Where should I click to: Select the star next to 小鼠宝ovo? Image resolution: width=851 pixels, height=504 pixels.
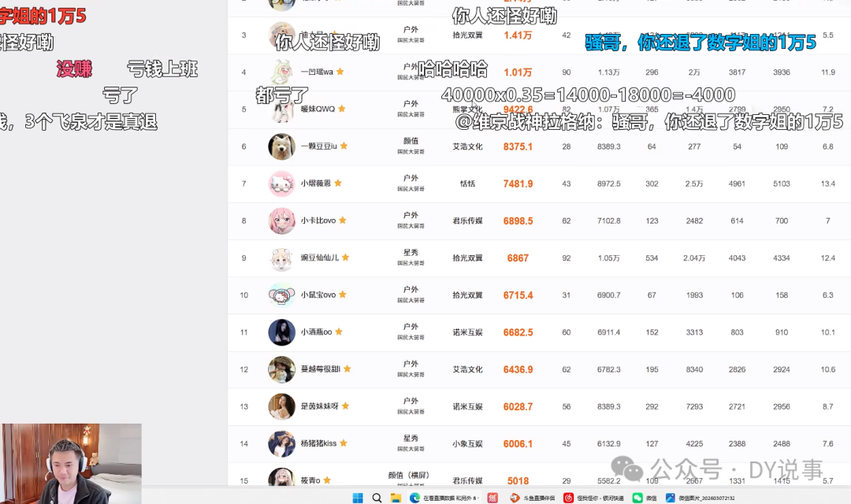click(x=343, y=295)
